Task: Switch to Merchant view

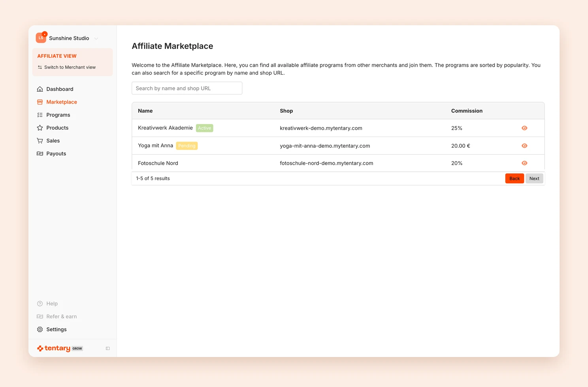Action: point(66,67)
